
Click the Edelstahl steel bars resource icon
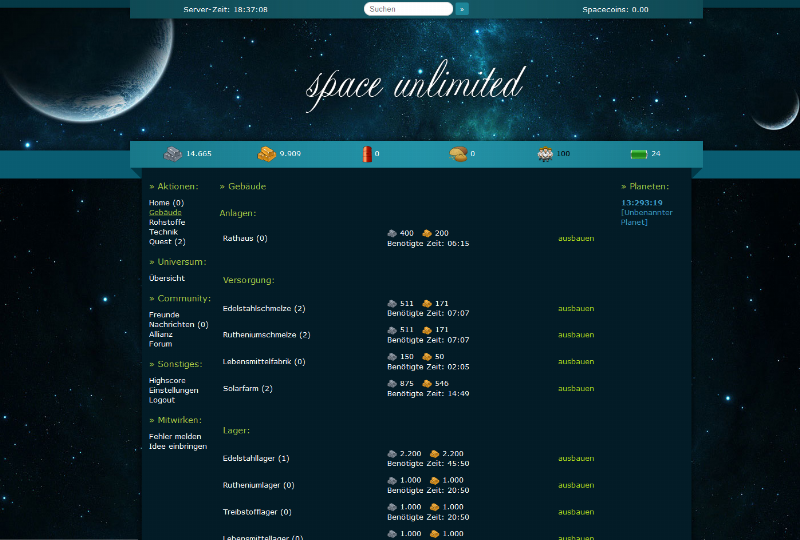(x=172, y=154)
